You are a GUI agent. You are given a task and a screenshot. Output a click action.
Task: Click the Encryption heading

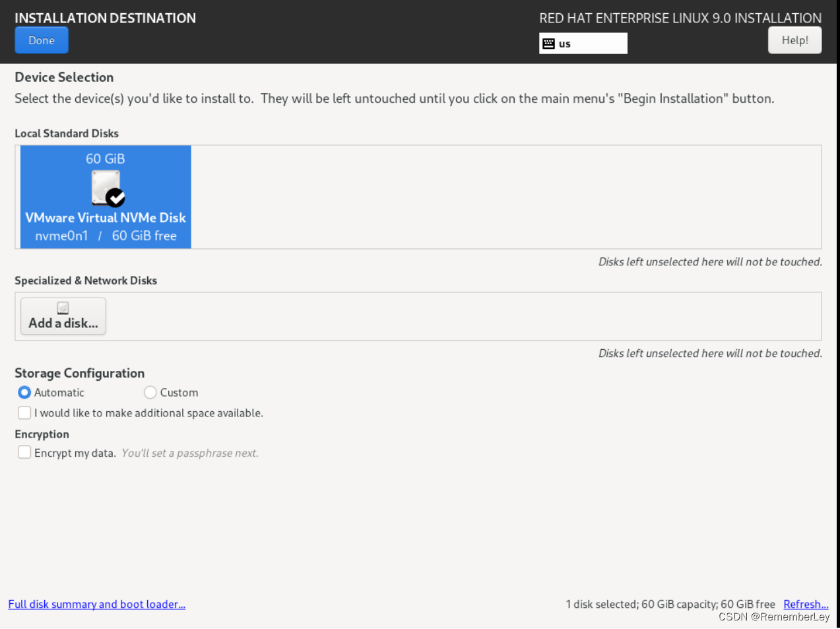click(x=42, y=434)
